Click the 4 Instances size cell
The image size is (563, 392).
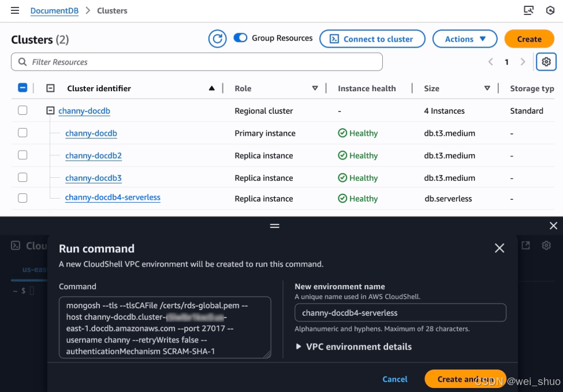tap(444, 111)
